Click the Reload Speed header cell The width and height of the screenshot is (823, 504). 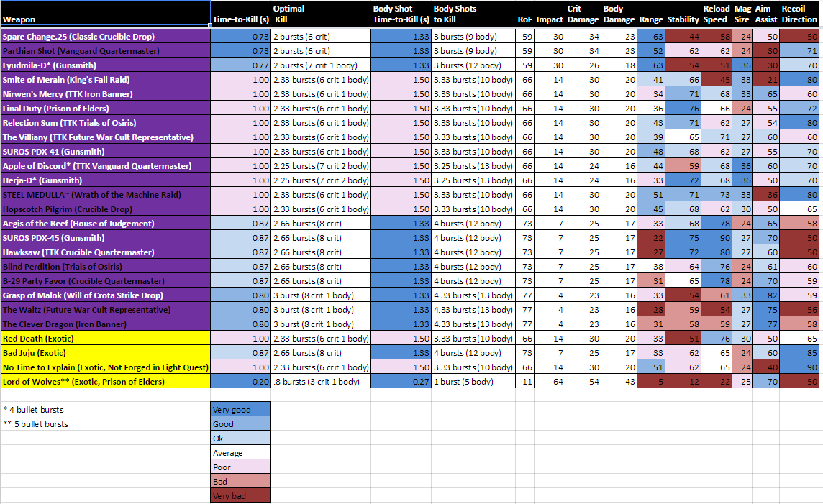coord(716,14)
